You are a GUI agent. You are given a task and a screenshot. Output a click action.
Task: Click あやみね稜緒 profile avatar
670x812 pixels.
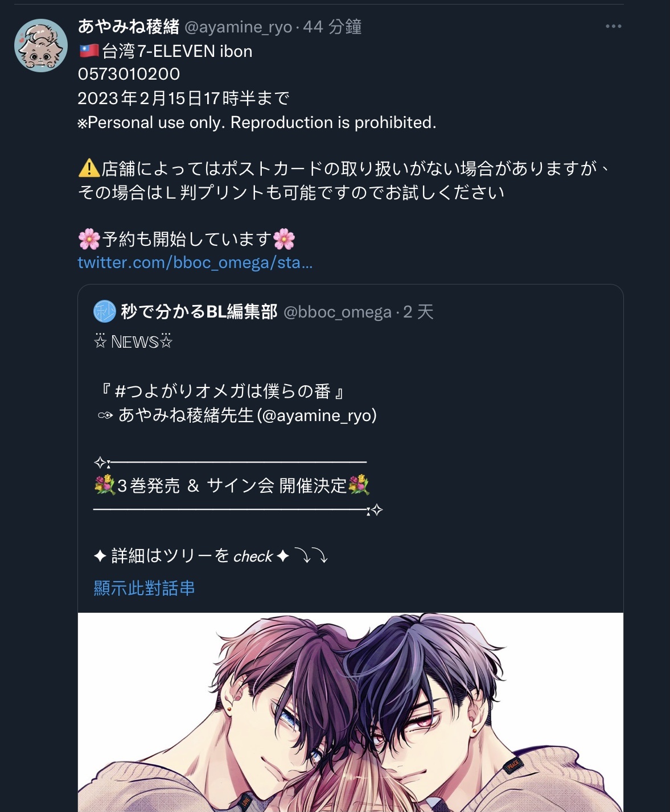point(41,46)
